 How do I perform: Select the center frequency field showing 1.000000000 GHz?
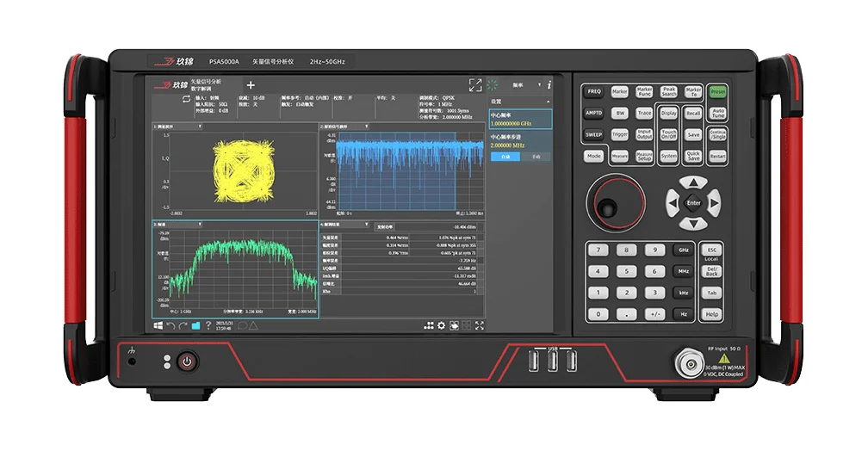point(520,120)
